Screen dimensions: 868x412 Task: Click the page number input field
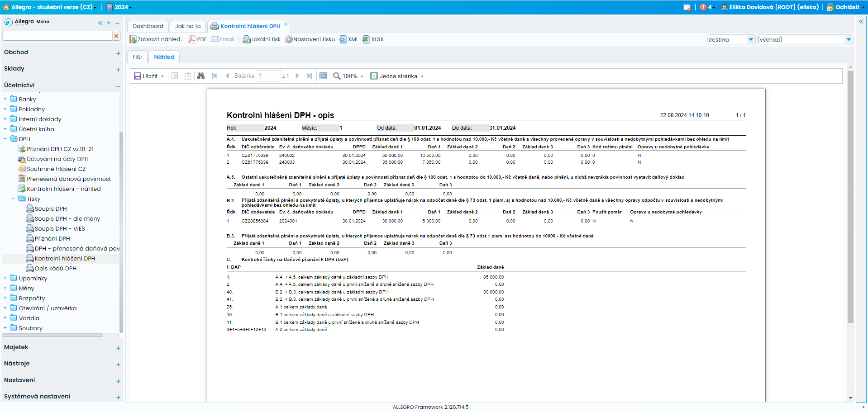(x=268, y=76)
